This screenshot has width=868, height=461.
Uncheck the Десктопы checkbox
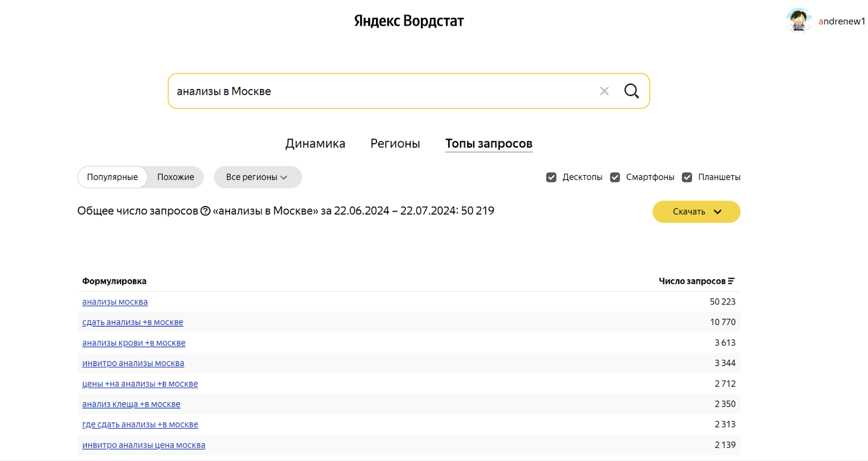(551, 177)
